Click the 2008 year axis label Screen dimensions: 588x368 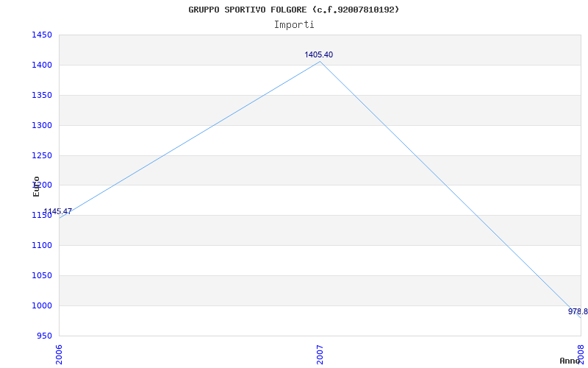point(581,355)
